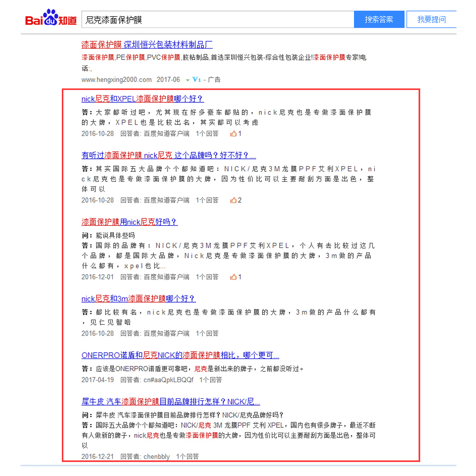
Task: Click the question text 能说具体些吗
Action: click(x=115, y=236)
